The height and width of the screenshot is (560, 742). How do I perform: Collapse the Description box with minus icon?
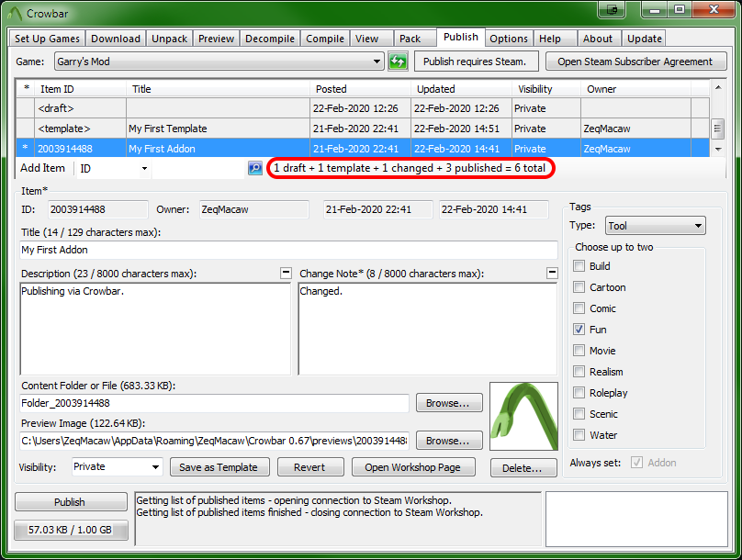coord(286,273)
